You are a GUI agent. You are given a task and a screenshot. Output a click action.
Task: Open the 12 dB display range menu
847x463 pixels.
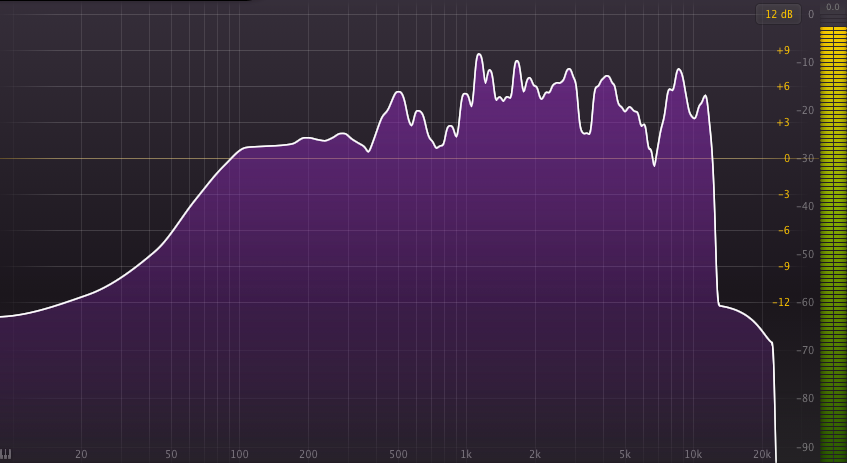click(x=778, y=15)
